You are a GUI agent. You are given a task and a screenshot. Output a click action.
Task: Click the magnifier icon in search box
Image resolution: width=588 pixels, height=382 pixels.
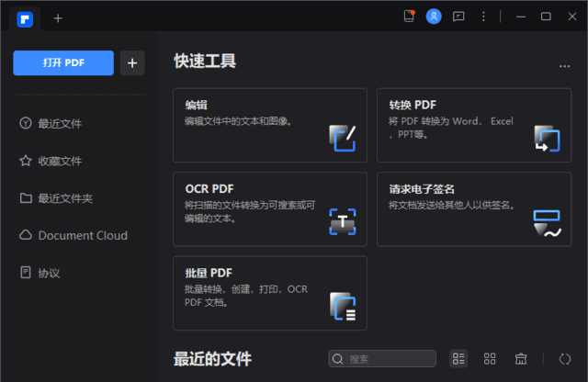pyautogui.click(x=337, y=359)
